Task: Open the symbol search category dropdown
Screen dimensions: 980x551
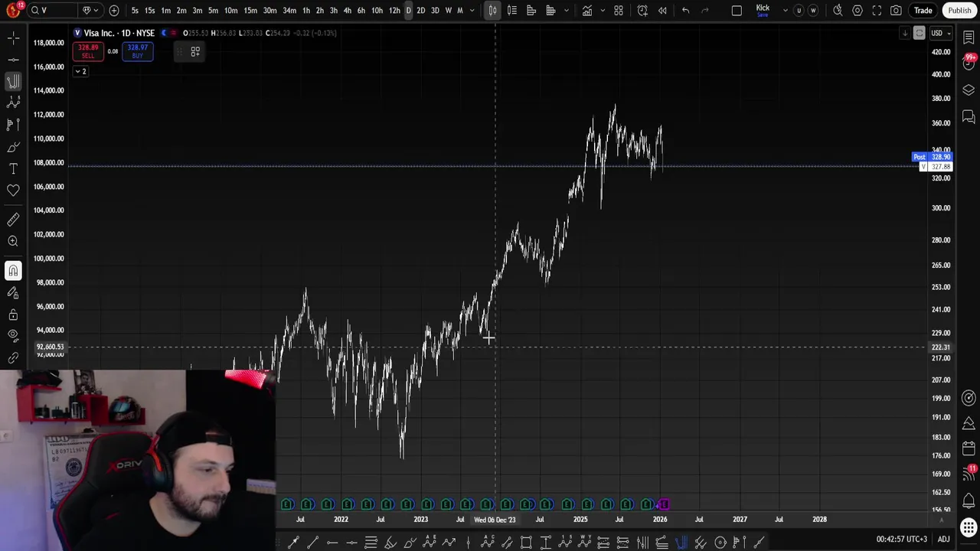Action: tap(90, 10)
